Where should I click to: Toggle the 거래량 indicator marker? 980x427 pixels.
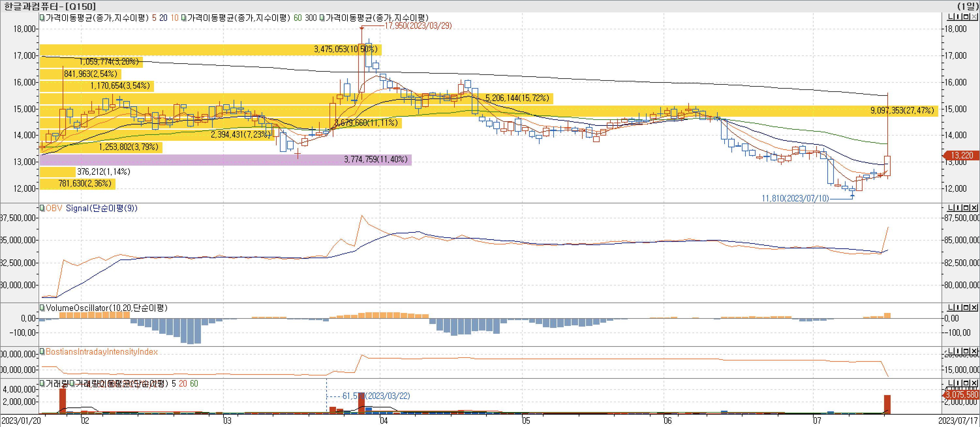point(42,383)
